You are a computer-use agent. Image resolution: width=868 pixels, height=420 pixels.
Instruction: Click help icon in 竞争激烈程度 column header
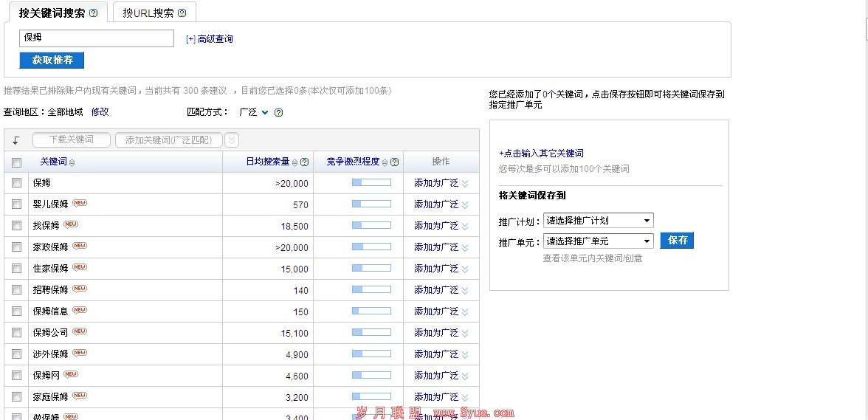coord(395,162)
